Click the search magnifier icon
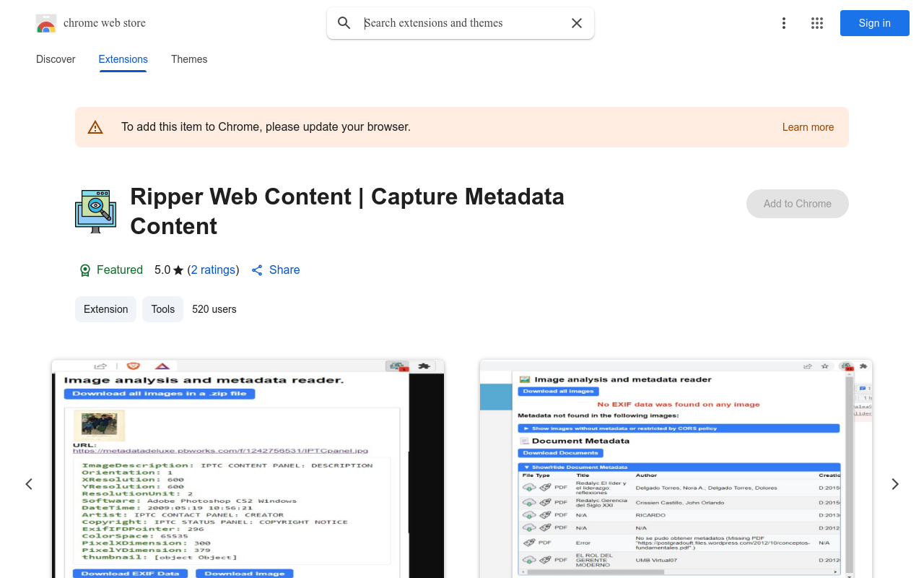This screenshot has height=578, width=924. click(344, 23)
